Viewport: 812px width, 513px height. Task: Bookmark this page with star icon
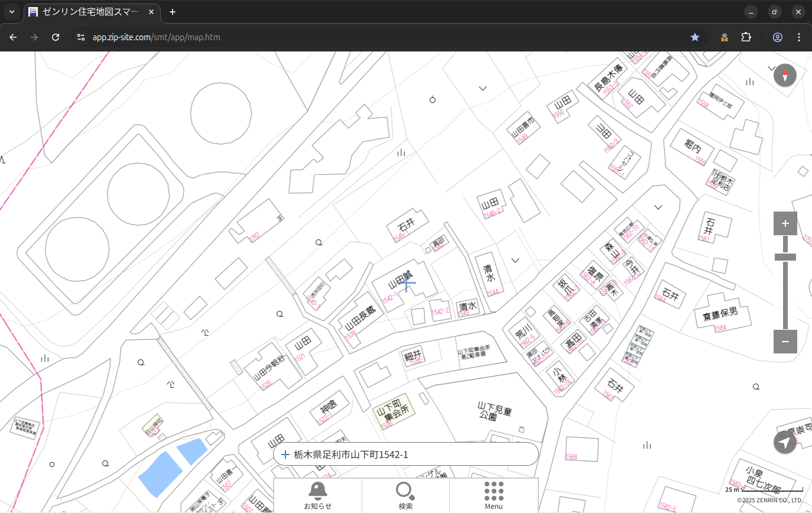pyautogui.click(x=695, y=37)
